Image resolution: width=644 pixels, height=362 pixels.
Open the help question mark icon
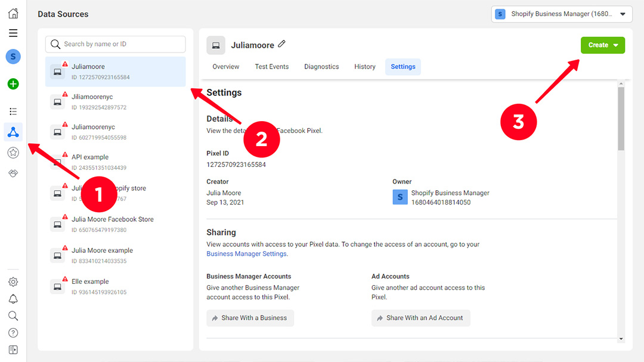[x=13, y=333]
